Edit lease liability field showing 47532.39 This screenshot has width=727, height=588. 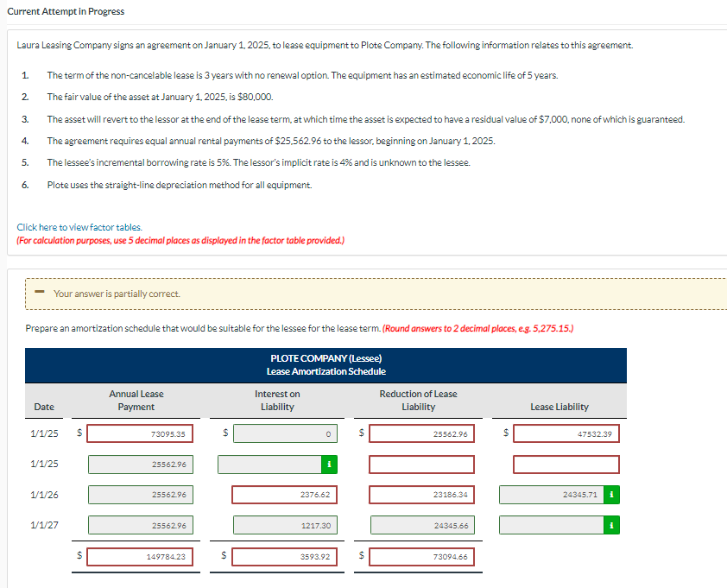(x=566, y=433)
